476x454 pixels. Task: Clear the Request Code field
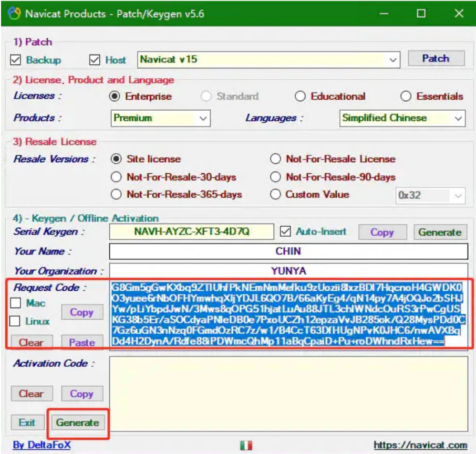pos(32,342)
